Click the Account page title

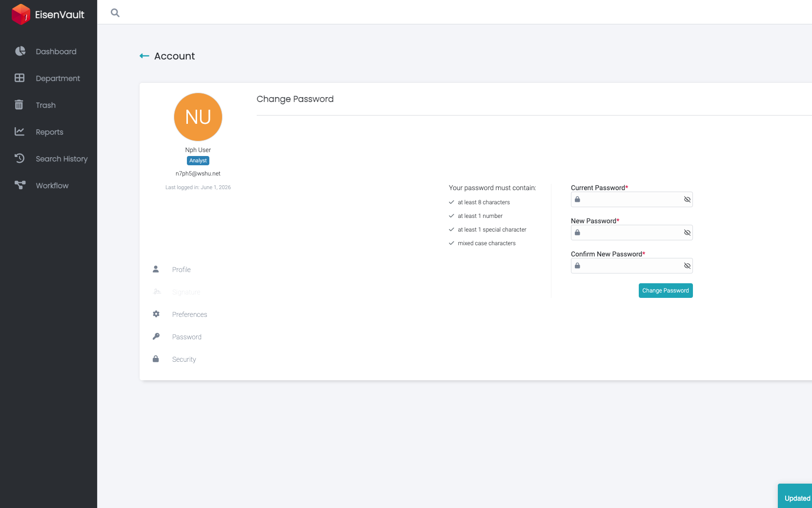pos(175,56)
